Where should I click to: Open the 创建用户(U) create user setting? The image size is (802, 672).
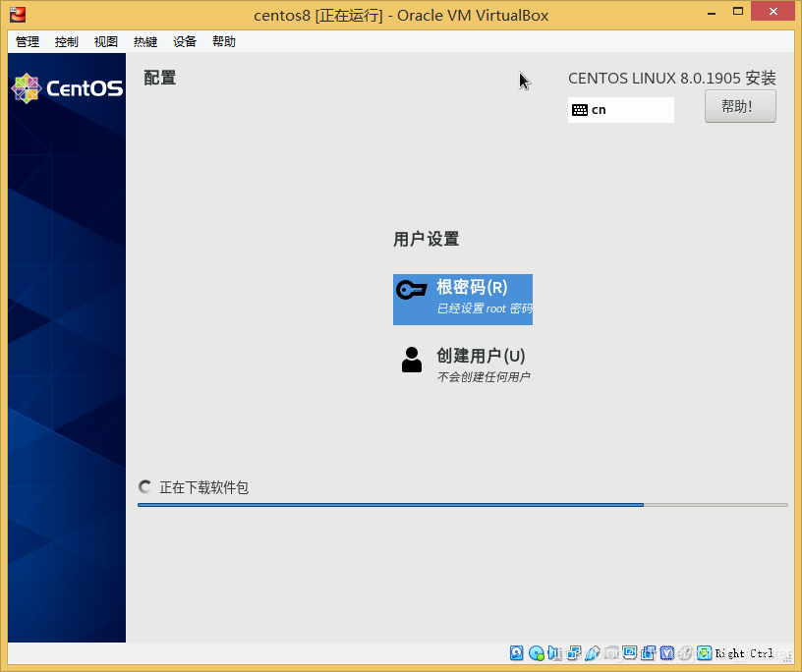pyautogui.click(x=462, y=364)
